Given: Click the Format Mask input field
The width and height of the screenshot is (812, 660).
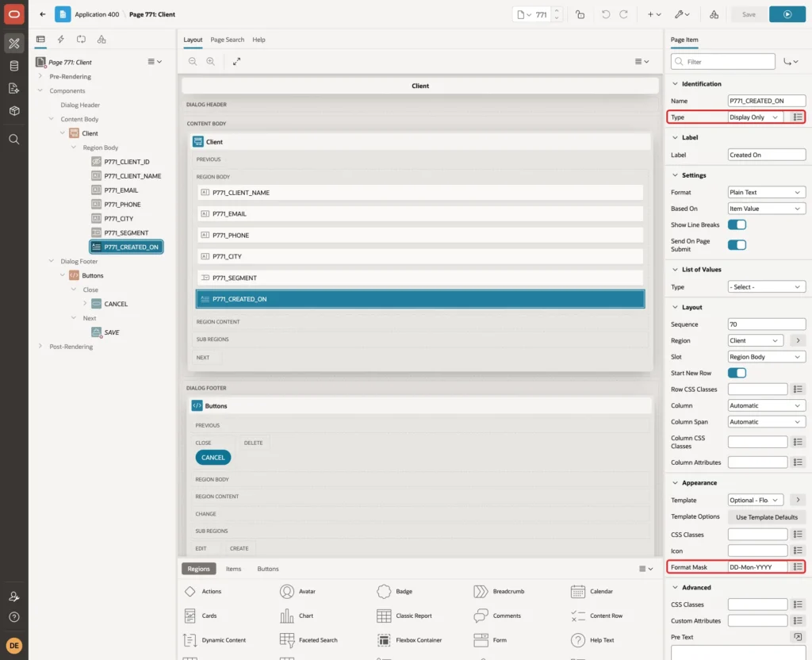Looking at the screenshot, I should point(757,567).
